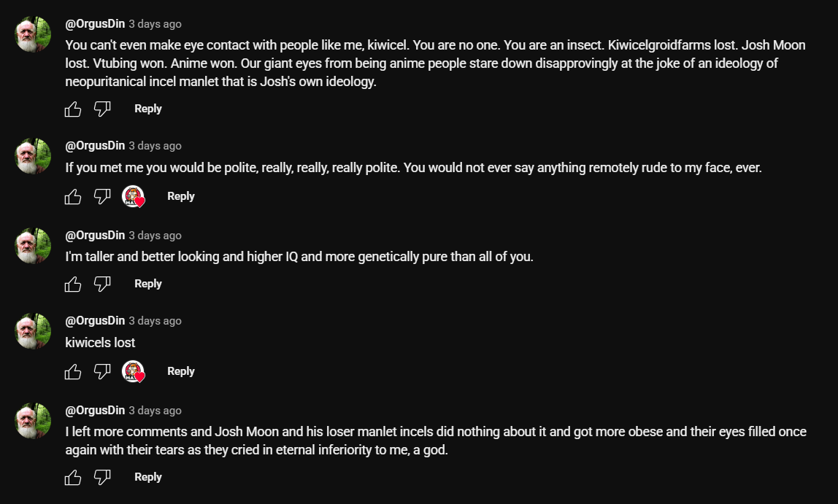Click creator heart badge on "really polite" comment
Image resolution: width=838 pixels, height=504 pixels.
tap(134, 196)
